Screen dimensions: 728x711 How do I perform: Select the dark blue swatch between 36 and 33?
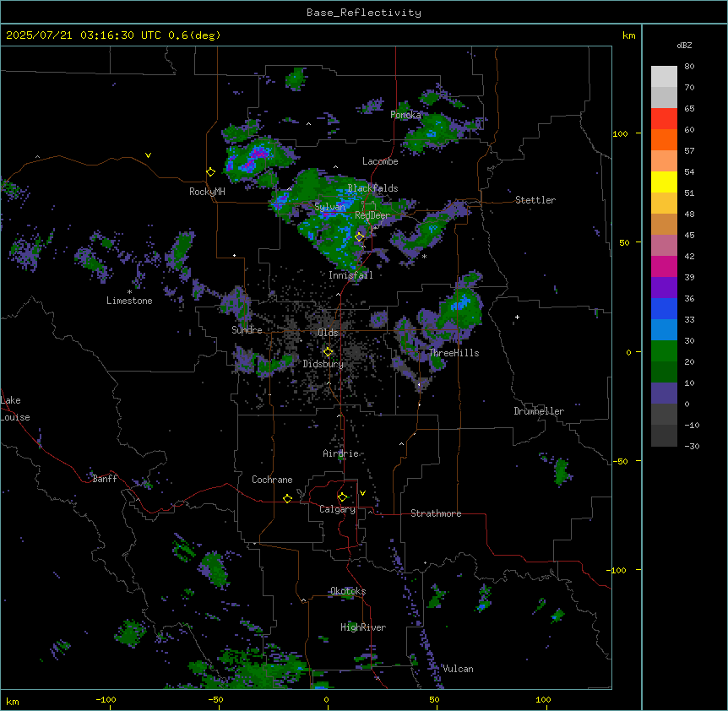[664, 308]
